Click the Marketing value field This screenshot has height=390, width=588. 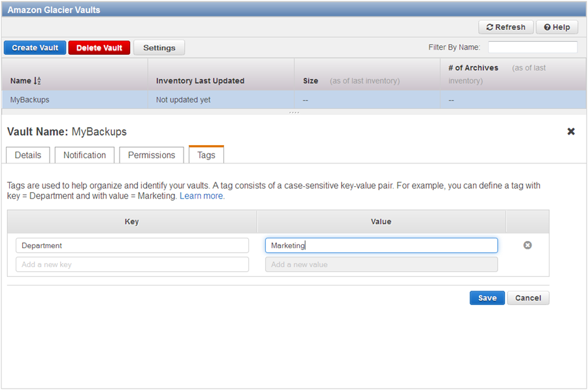click(x=381, y=246)
